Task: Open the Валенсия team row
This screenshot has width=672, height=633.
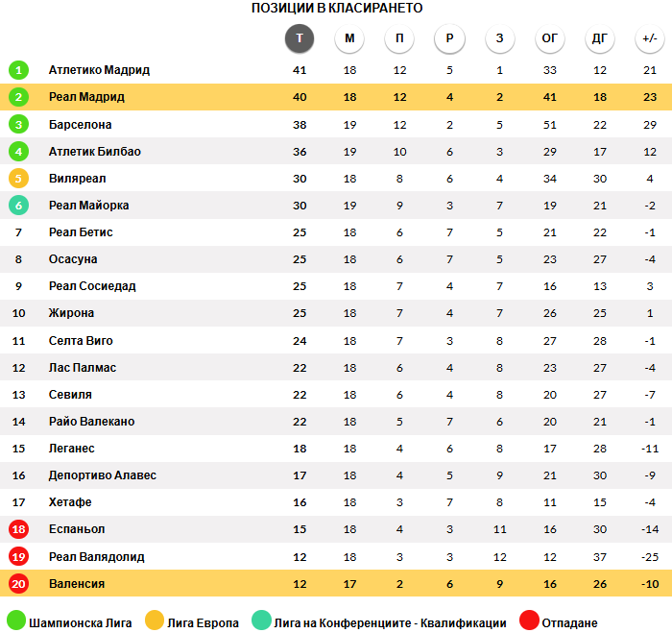Action: (336, 583)
